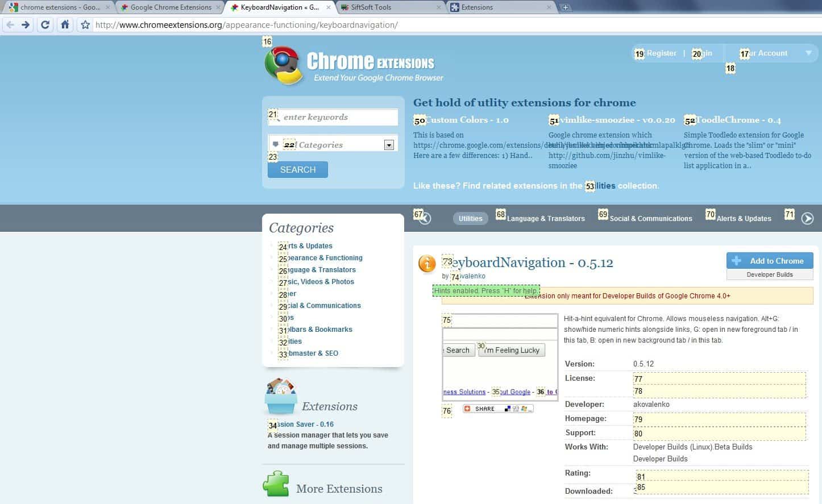
Task: Bookmark the page with the star icon
Action: point(85,25)
